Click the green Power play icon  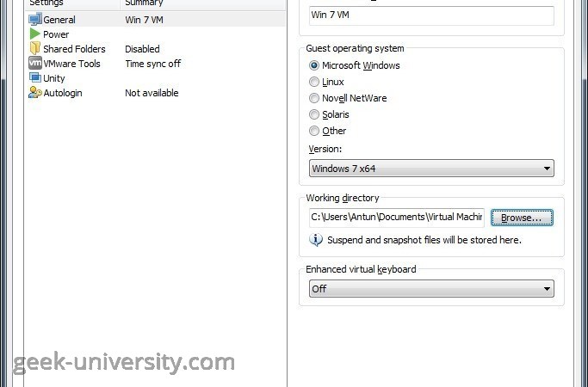pos(35,34)
